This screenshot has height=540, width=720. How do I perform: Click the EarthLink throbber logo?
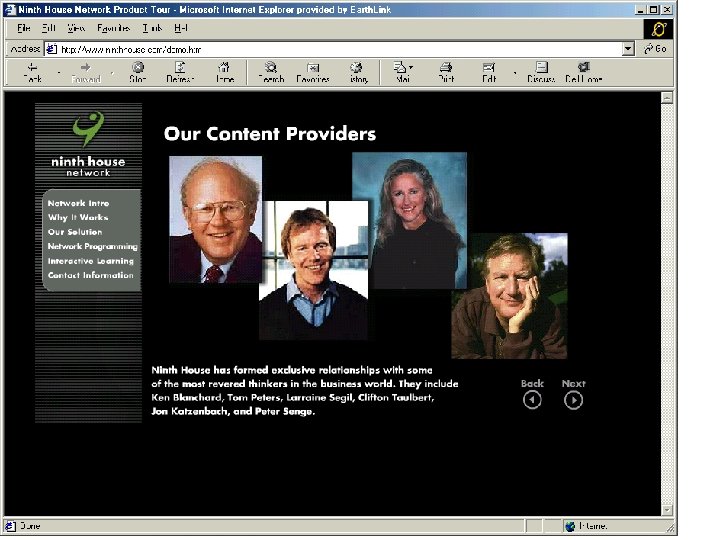pyautogui.click(x=658, y=29)
